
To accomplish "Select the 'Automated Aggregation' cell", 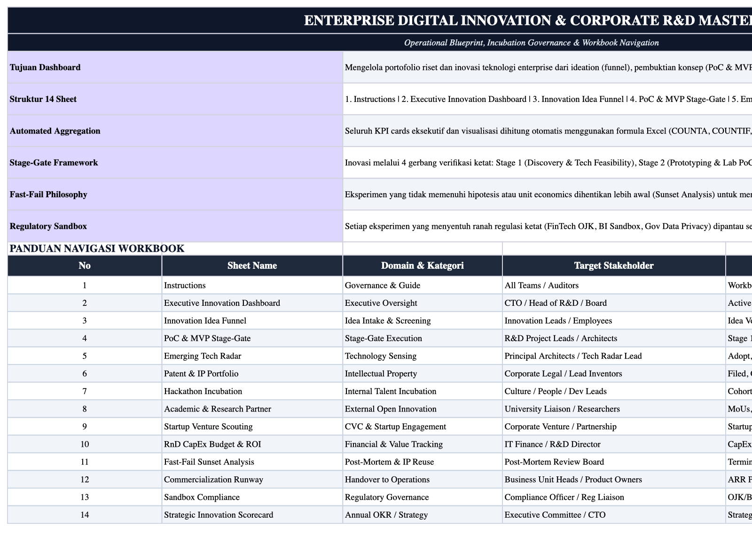I will [x=175, y=131].
